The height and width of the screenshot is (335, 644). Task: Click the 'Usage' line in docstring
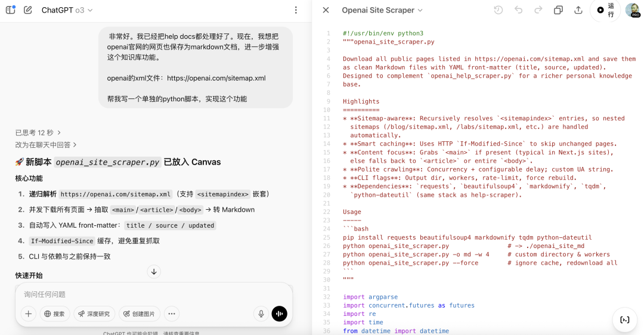tap(352, 212)
